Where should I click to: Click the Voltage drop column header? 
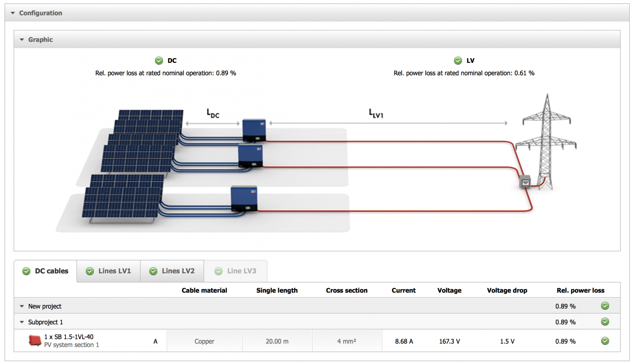tap(507, 290)
